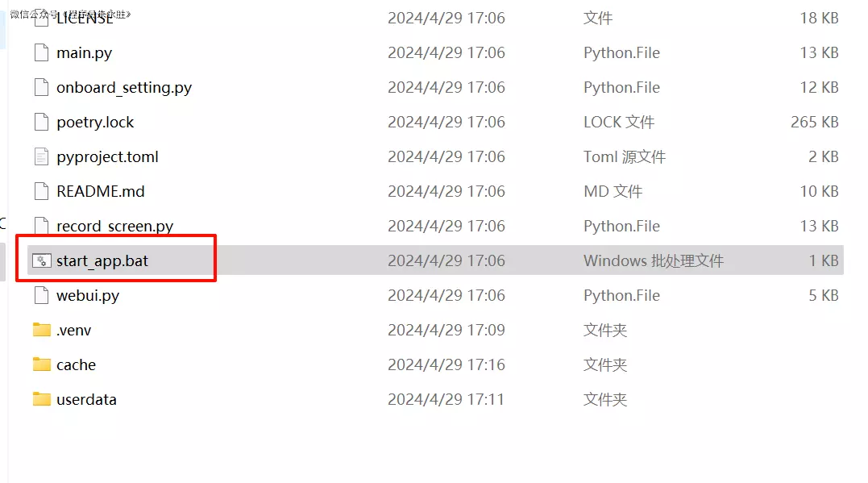Select the start_app.bat batch file icon

pyautogui.click(x=42, y=261)
